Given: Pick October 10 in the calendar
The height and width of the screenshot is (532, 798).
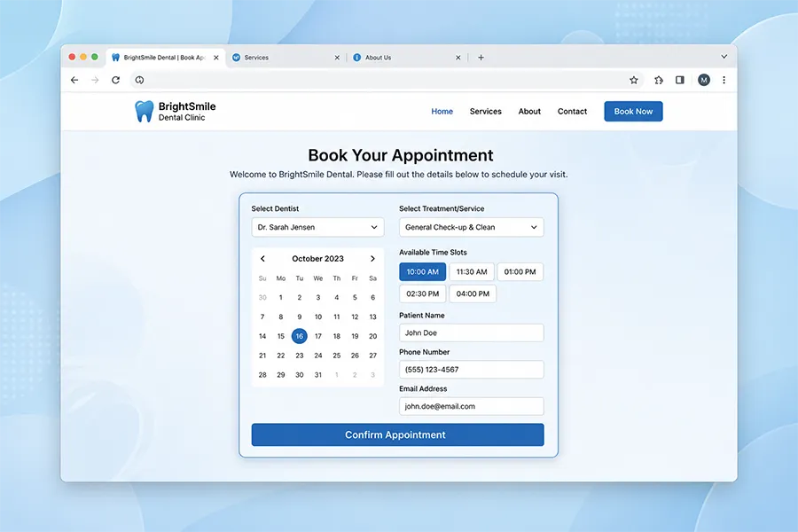Looking at the screenshot, I should (318, 317).
